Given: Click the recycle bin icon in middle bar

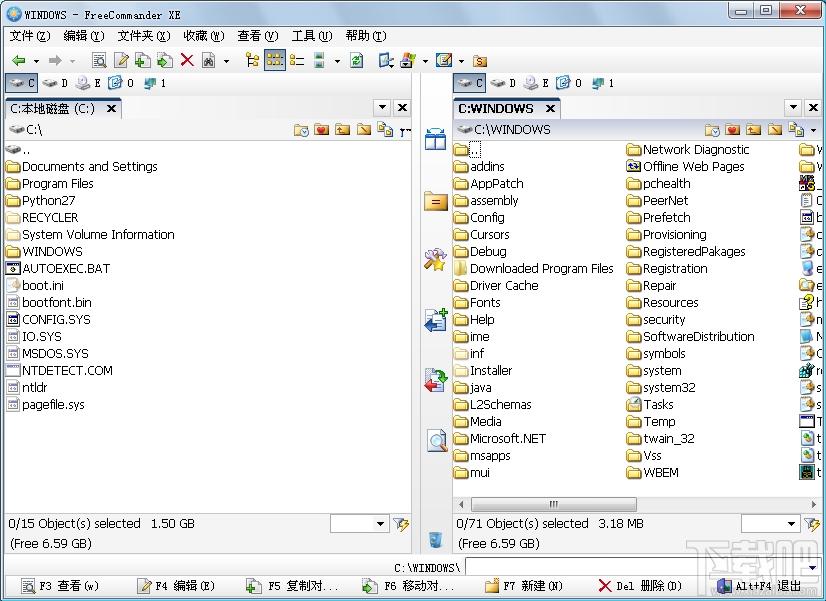Looking at the screenshot, I should 435,539.
